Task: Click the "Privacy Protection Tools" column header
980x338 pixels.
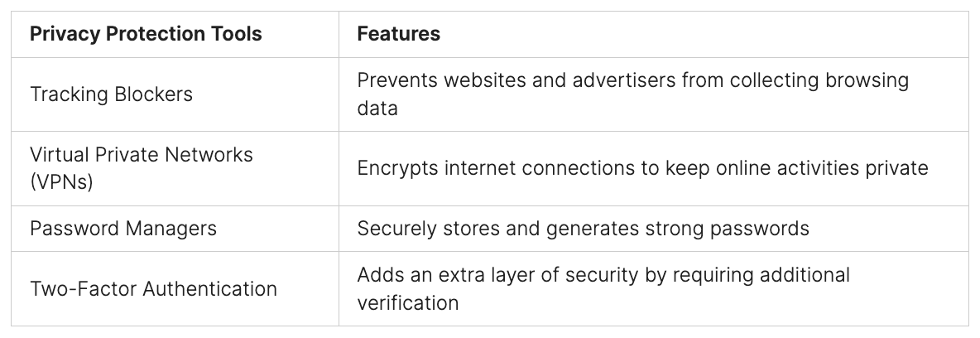Action: [x=146, y=34]
